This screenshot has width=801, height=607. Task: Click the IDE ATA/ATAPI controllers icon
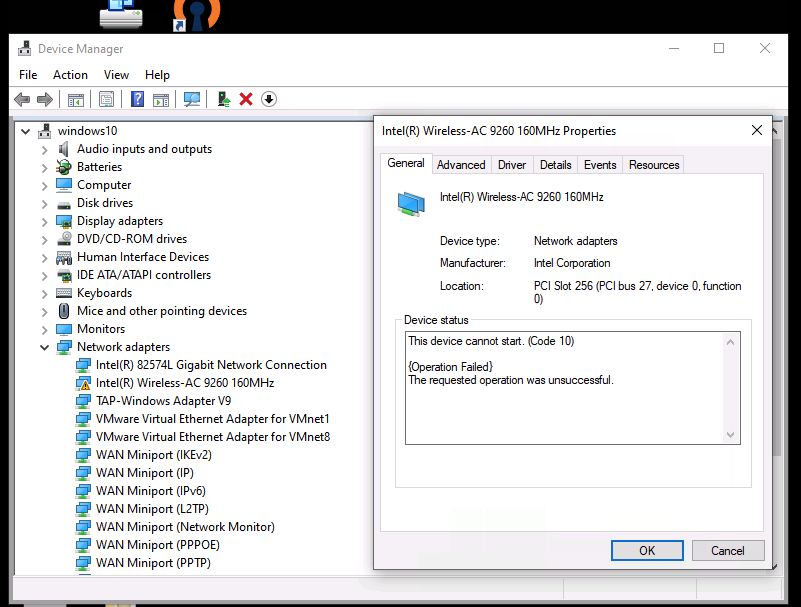(64, 275)
